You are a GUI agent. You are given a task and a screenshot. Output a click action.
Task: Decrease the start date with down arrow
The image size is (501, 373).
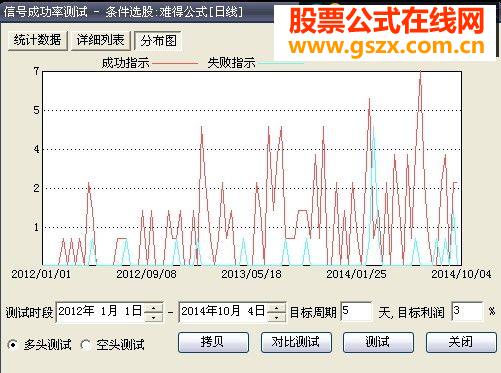pos(154,317)
